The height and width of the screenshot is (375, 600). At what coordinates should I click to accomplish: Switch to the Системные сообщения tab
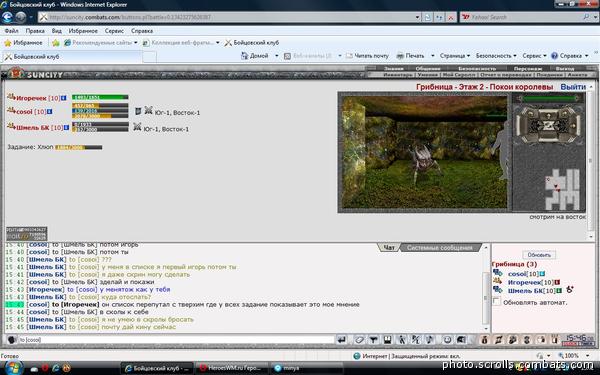coord(440,248)
